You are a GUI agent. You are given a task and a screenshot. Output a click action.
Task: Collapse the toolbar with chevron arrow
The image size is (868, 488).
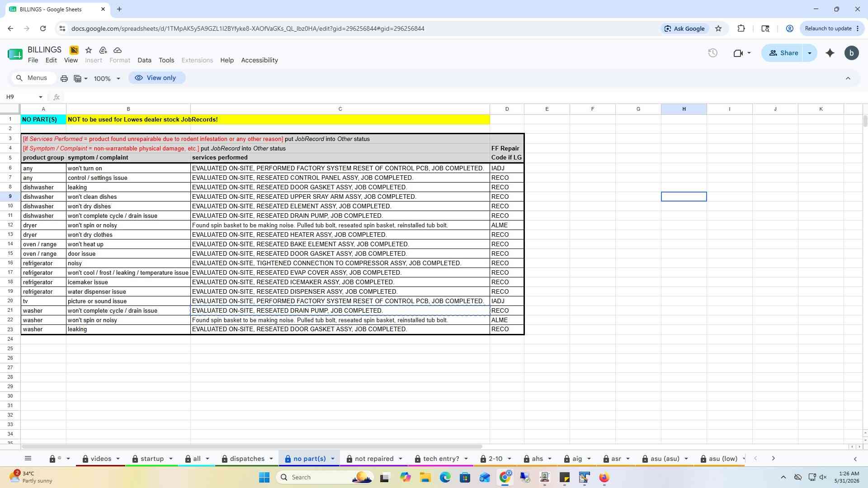(848, 79)
